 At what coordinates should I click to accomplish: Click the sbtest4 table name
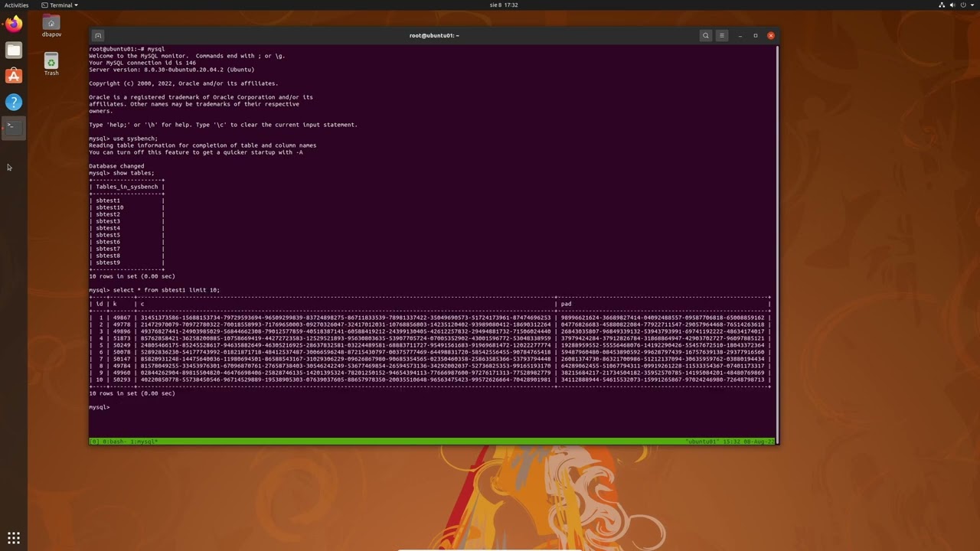pyautogui.click(x=108, y=228)
